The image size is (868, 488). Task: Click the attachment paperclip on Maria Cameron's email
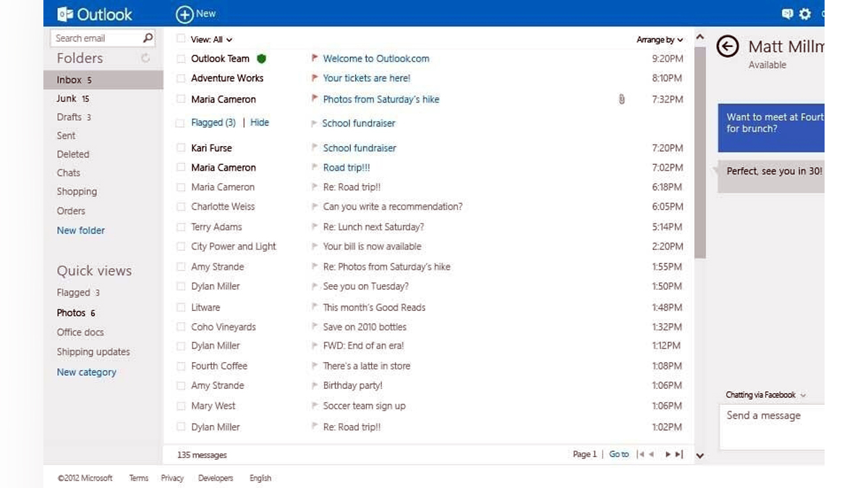coord(621,99)
